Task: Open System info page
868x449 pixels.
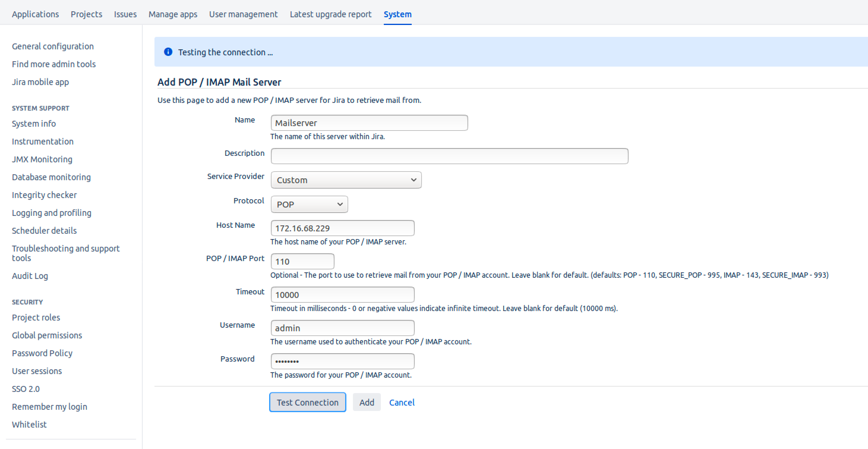Action: (x=34, y=123)
